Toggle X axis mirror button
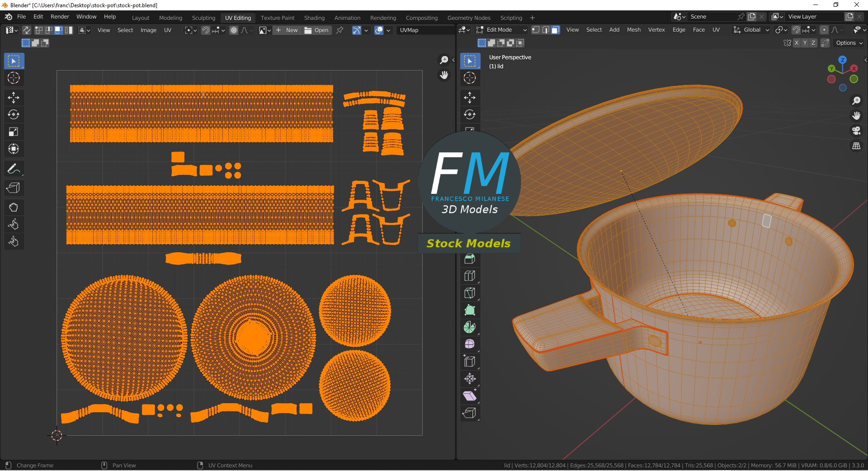Image resolution: width=868 pixels, height=471 pixels. [x=797, y=43]
